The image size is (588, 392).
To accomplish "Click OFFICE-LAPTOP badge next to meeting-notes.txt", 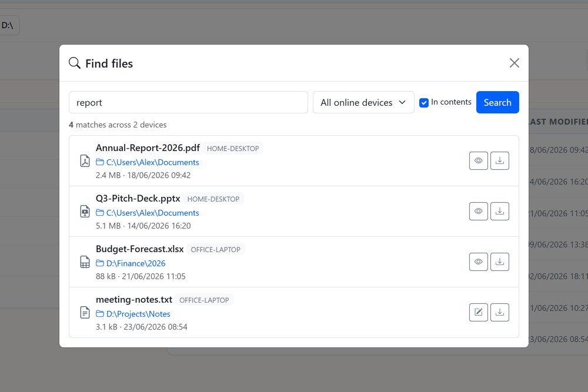I will tap(204, 300).
